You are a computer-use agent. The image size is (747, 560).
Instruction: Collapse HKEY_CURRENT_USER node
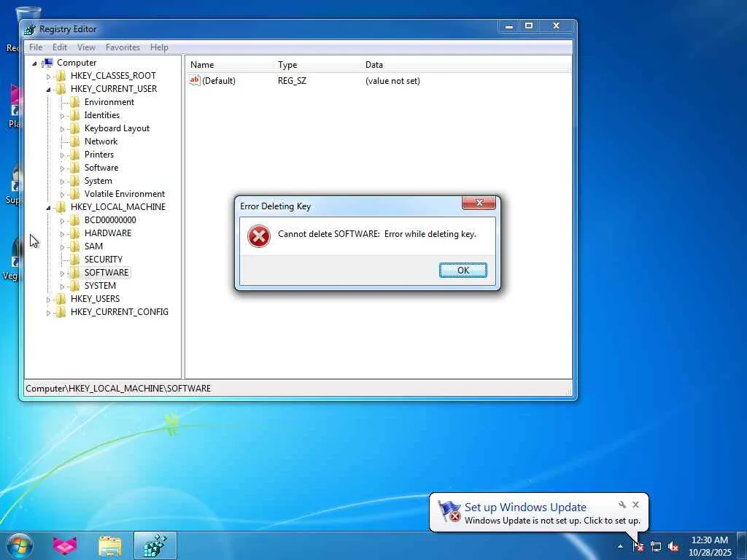pos(48,89)
